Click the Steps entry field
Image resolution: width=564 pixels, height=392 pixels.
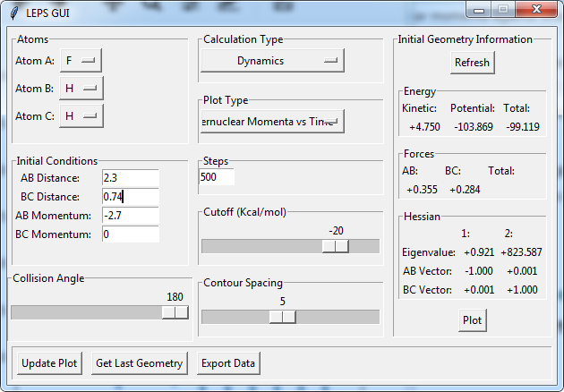tap(217, 177)
